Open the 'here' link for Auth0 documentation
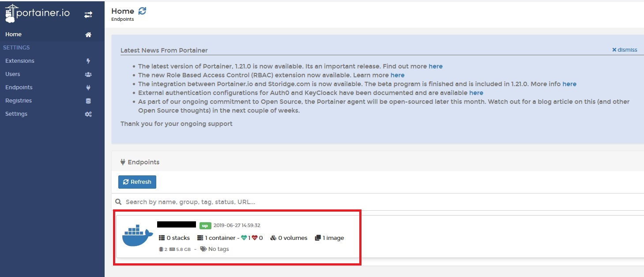 tap(476, 93)
